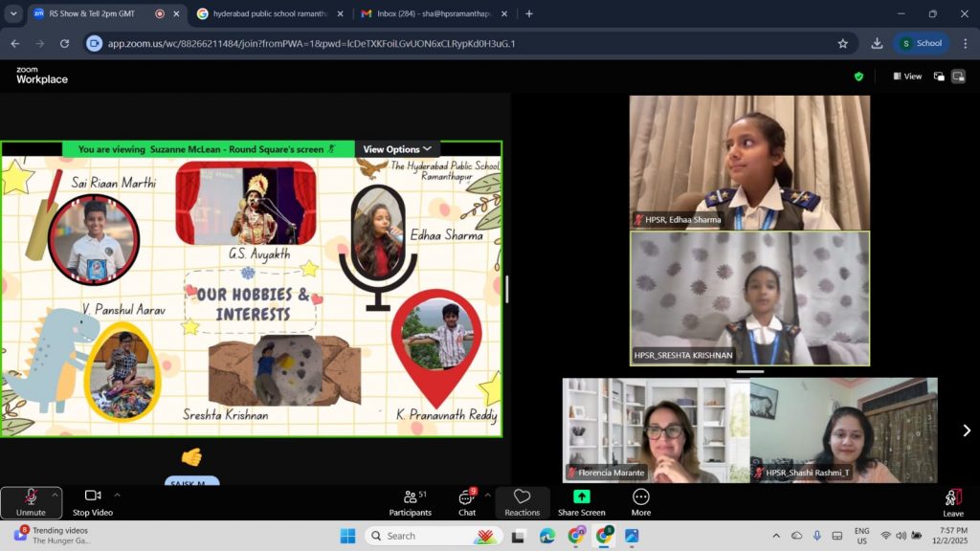
Task: Bookmark this page with star icon
Action: 843,43
